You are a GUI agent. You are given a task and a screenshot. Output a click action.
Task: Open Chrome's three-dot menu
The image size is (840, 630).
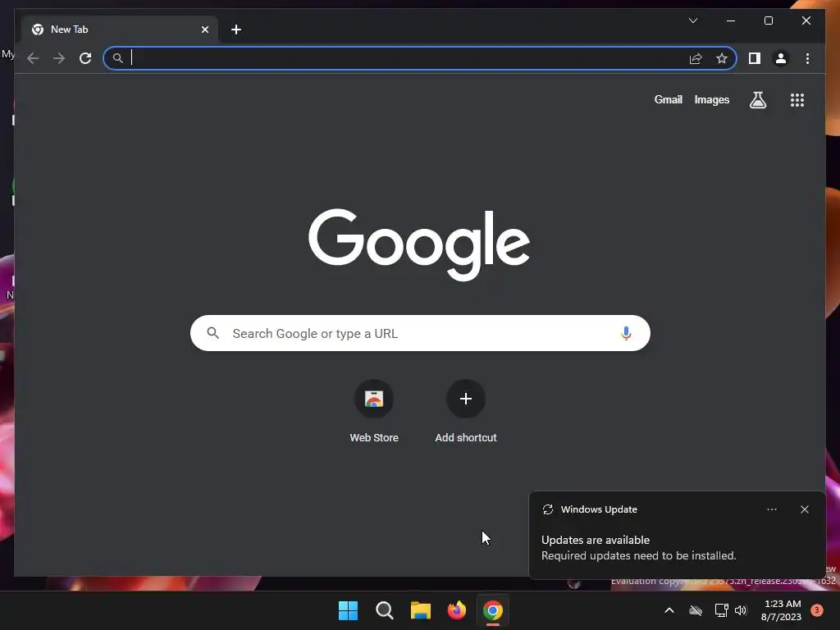tap(807, 58)
